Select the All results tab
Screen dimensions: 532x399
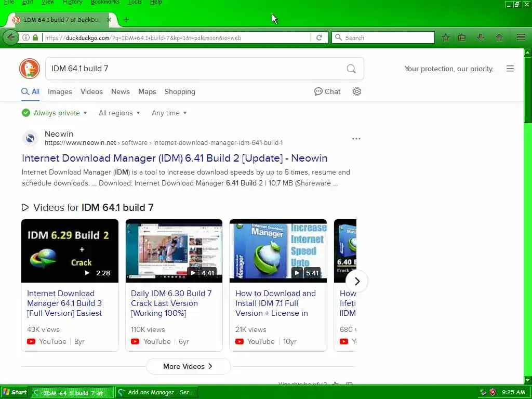(31, 91)
